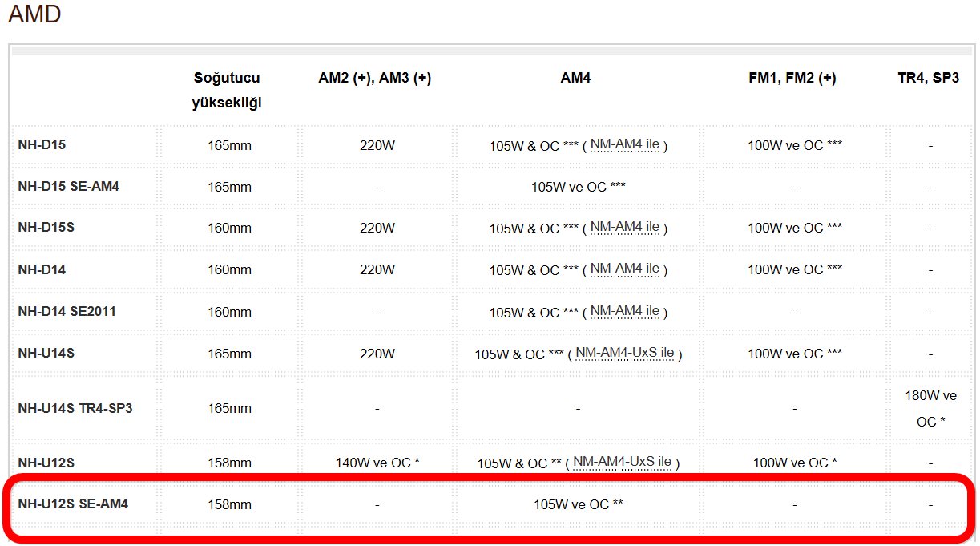Open the NM-AM4-UxS link in NH-U12S row
The height and width of the screenshot is (546, 980).
coord(623,463)
